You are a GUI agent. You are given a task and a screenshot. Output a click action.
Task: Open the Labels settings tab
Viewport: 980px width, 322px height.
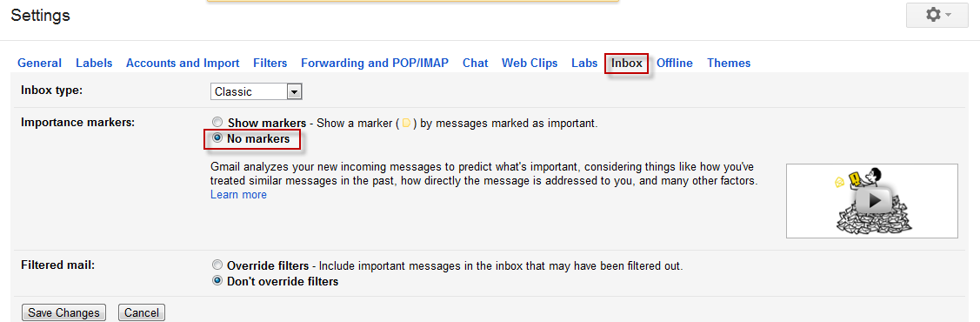pyautogui.click(x=94, y=64)
